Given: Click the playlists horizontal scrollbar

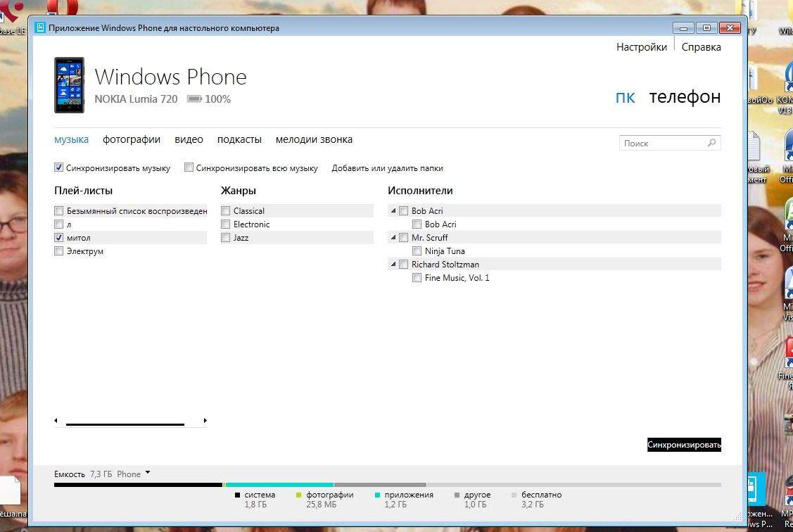Looking at the screenshot, I should click(125, 424).
